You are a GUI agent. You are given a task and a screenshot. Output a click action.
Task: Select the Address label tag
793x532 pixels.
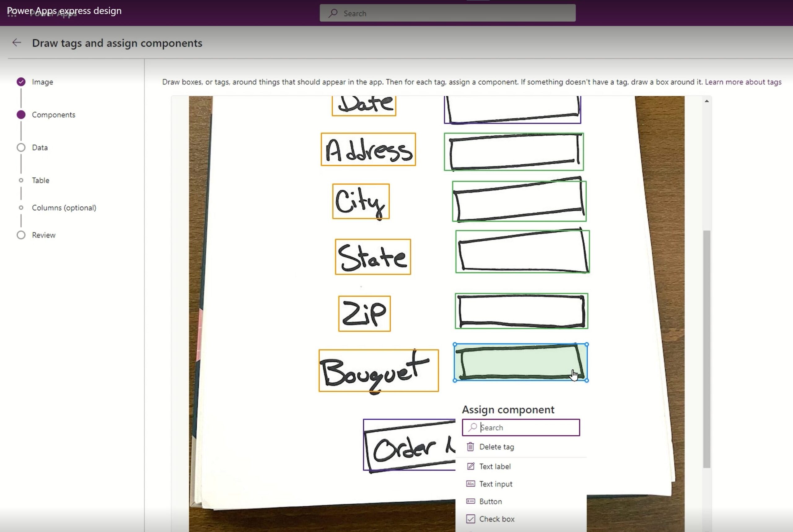click(x=368, y=149)
